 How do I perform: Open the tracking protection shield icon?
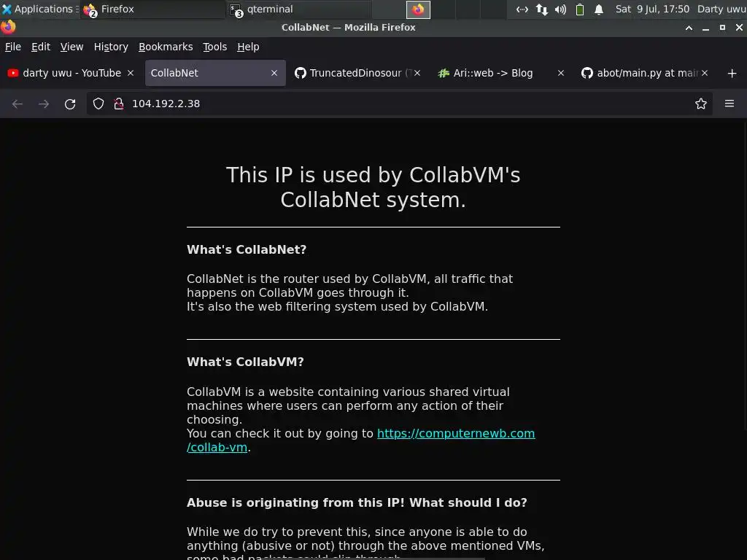click(x=98, y=104)
